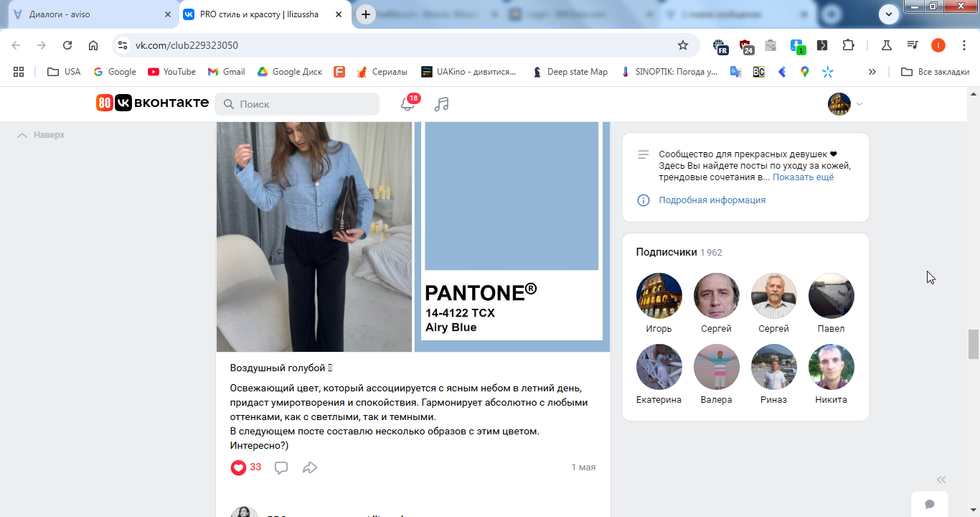Focus the VK Поиск search field

tap(297, 104)
